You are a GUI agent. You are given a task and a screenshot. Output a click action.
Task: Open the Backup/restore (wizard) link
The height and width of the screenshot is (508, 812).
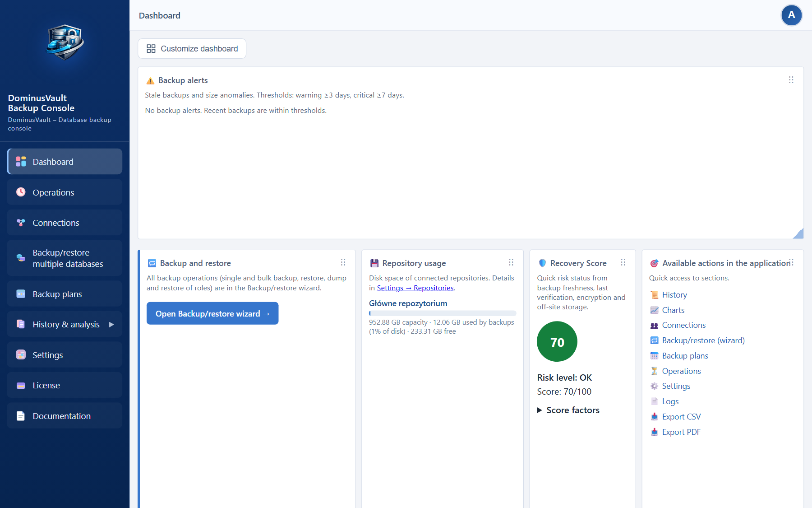pos(703,340)
